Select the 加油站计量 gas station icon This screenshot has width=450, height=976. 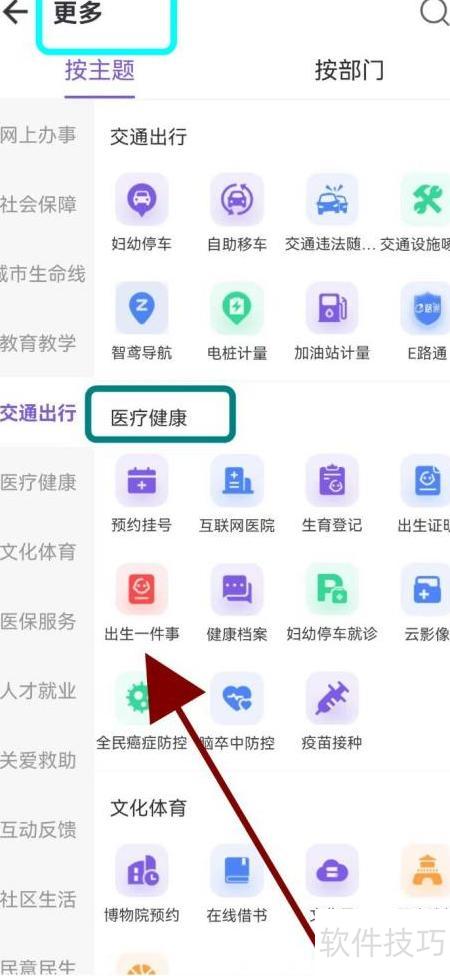point(332,308)
